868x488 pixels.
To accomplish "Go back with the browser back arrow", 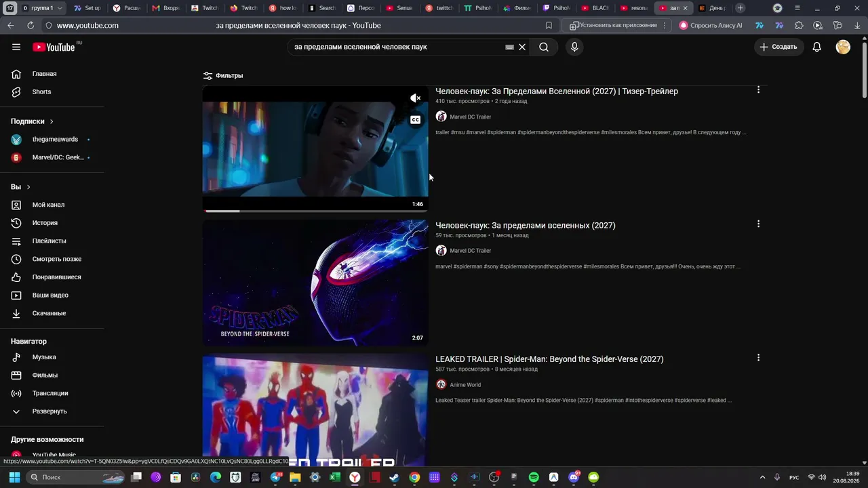I will 10,25.
